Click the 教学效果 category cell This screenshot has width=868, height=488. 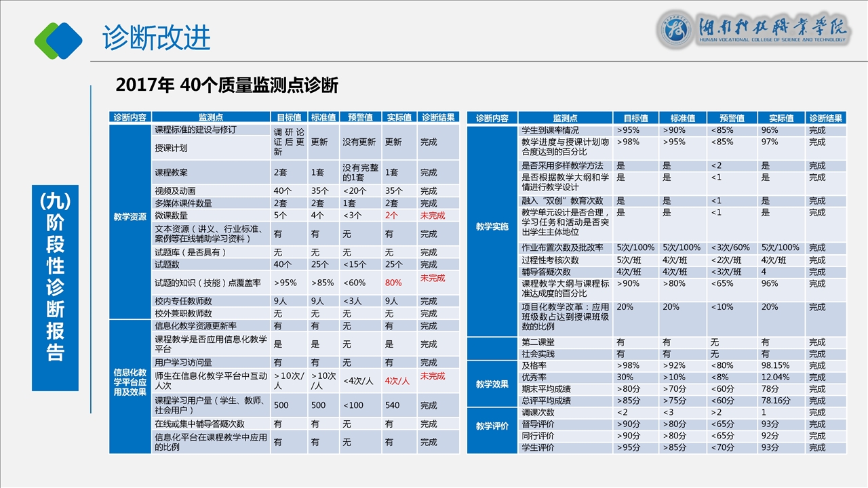tap(492, 384)
